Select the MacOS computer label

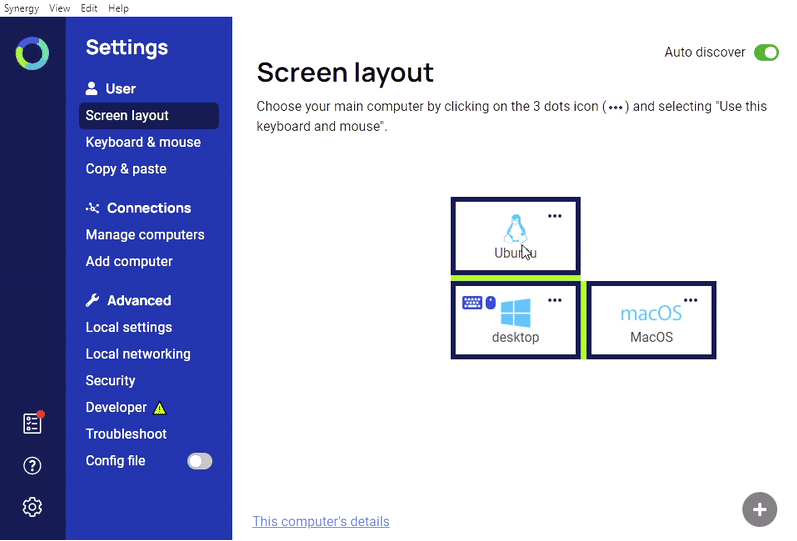click(651, 337)
